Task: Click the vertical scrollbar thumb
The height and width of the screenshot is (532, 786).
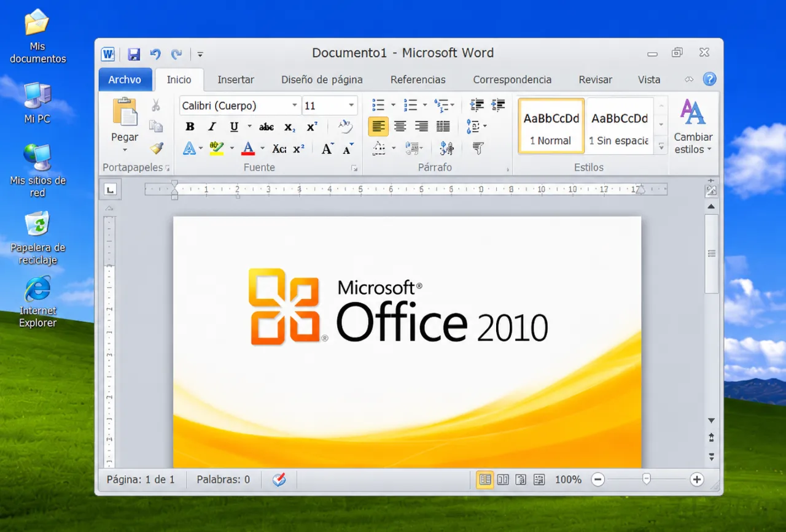Action: click(x=711, y=253)
